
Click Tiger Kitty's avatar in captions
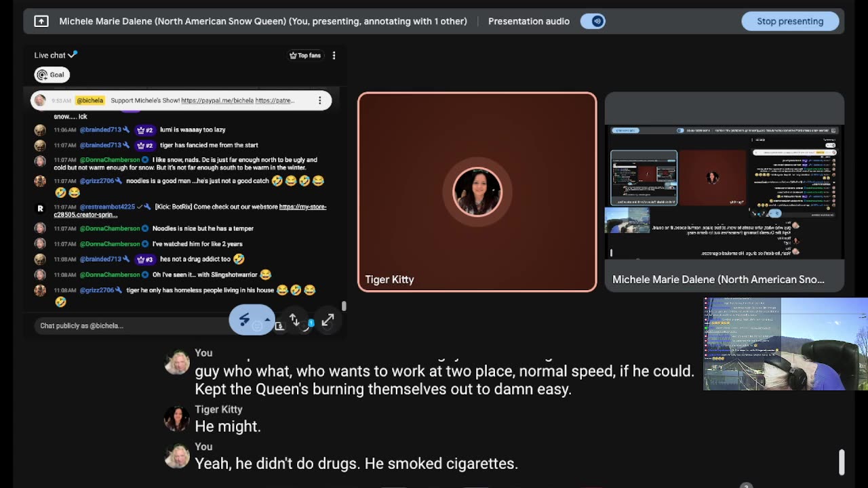coord(177,419)
